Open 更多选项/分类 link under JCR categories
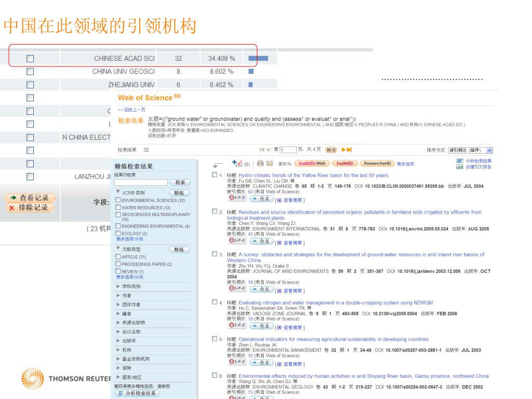 pos(130,239)
